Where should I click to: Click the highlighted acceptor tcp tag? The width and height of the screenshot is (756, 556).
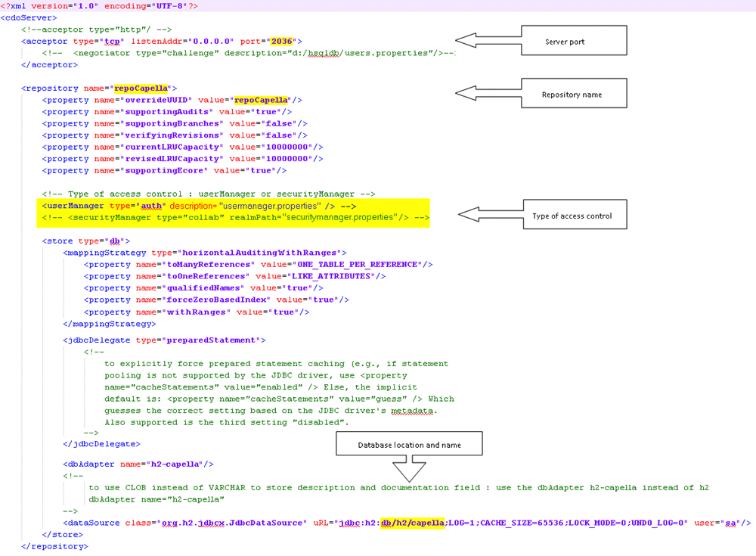pyautogui.click(x=112, y=41)
